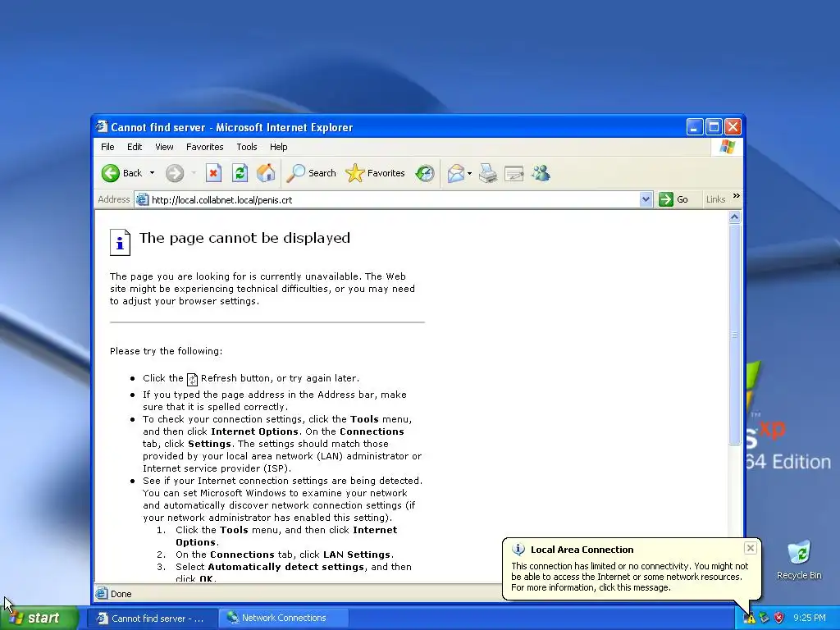Image resolution: width=840 pixels, height=630 pixels.
Task: Click the scrollbar up arrow
Action: pos(734,217)
